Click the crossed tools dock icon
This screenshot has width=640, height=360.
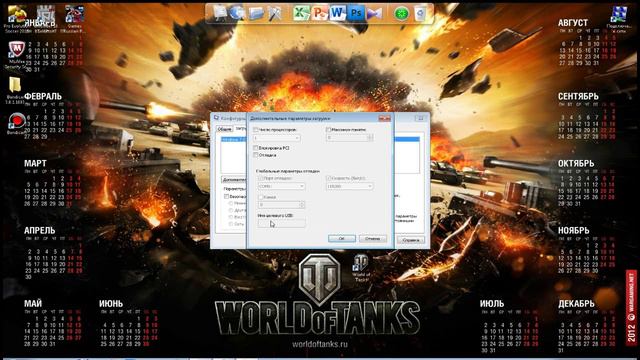tap(275, 13)
